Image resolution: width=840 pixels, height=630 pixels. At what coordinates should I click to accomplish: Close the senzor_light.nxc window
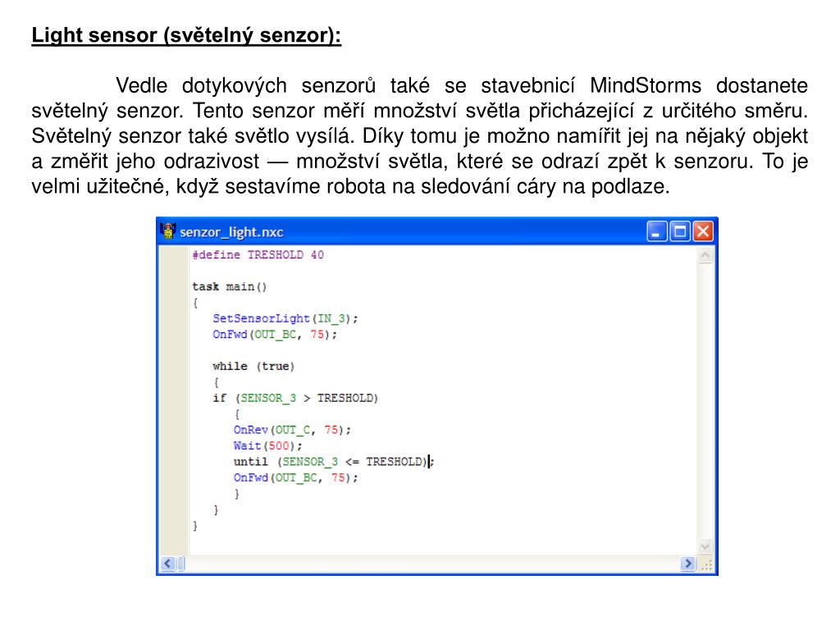(x=703, y=231)
